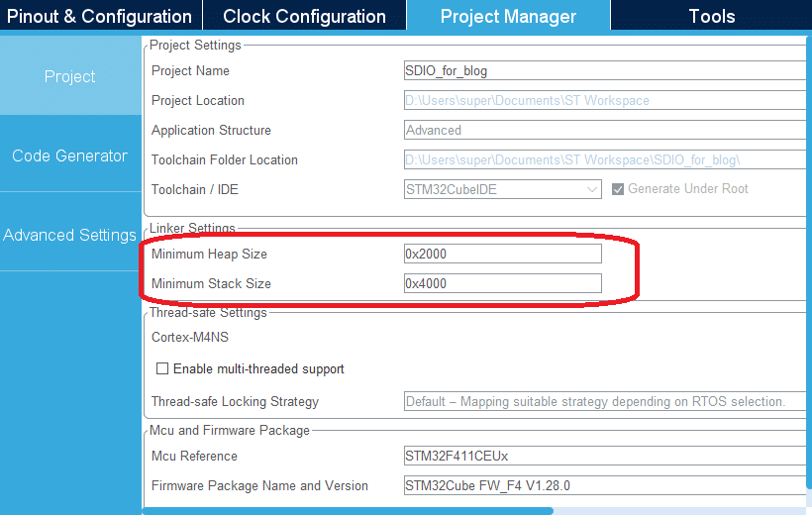
Task: Click the Mcu Reference label
Action: (x=194, y=456)
